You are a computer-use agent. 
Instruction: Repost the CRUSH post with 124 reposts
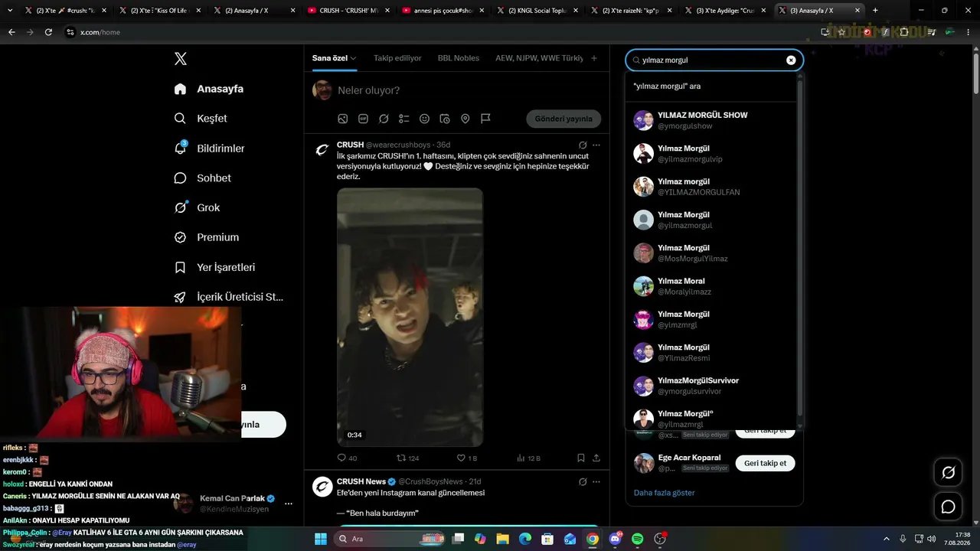click(407, 458)
